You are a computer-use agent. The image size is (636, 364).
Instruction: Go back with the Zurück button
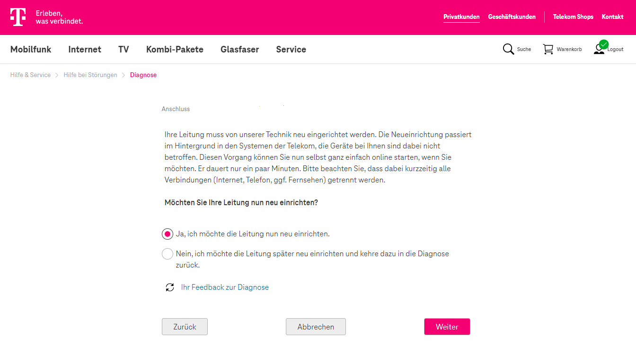185,327
